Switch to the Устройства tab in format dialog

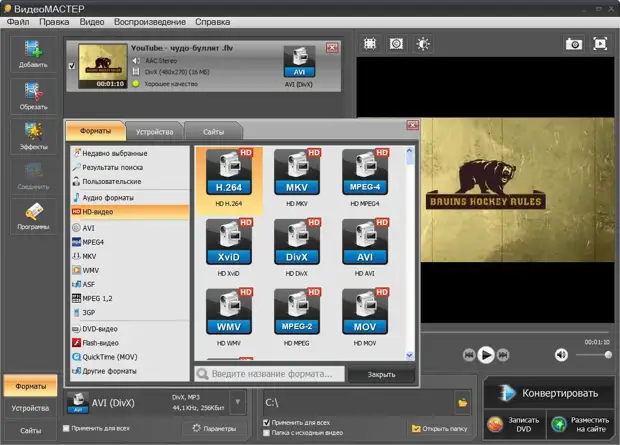pos(155,132)
